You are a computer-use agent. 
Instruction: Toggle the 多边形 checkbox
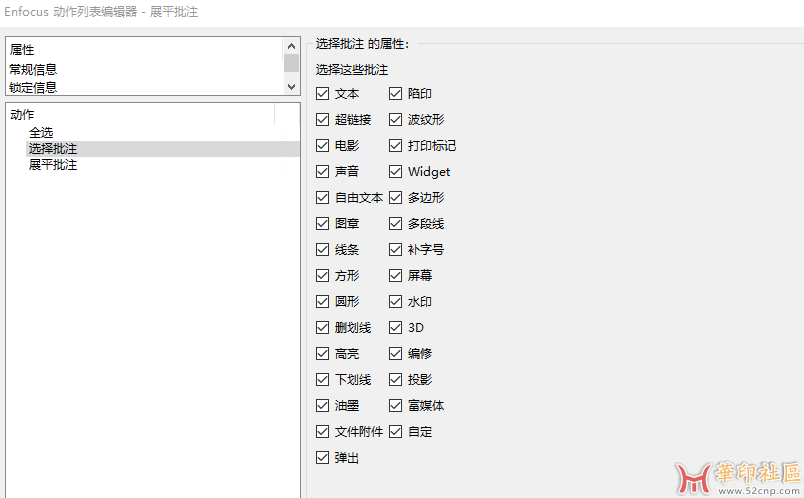point(395,197)
